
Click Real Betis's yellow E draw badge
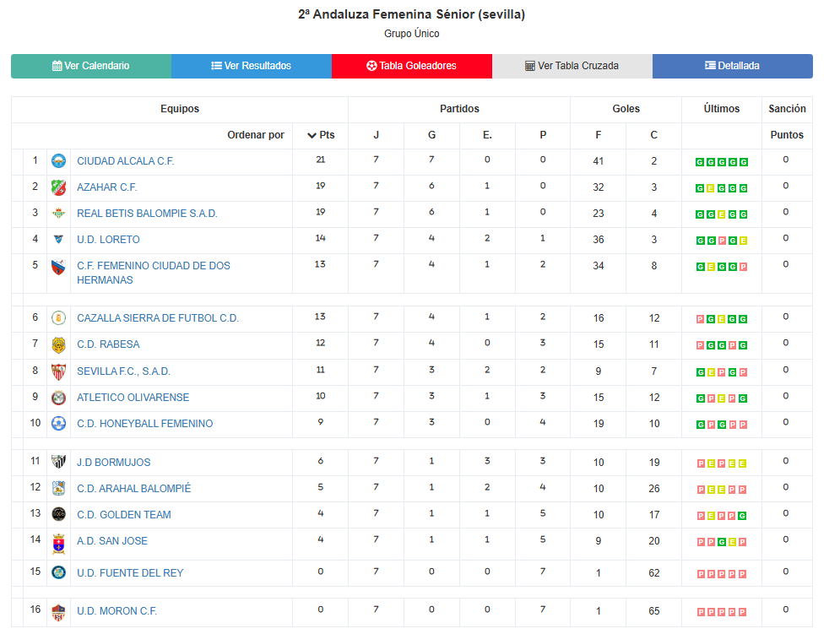pos(722,215)
